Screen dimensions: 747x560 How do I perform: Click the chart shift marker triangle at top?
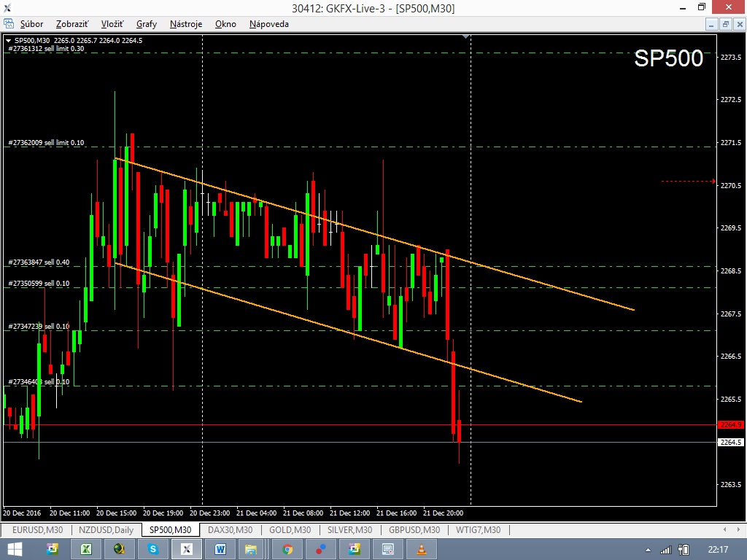[466, 36]
